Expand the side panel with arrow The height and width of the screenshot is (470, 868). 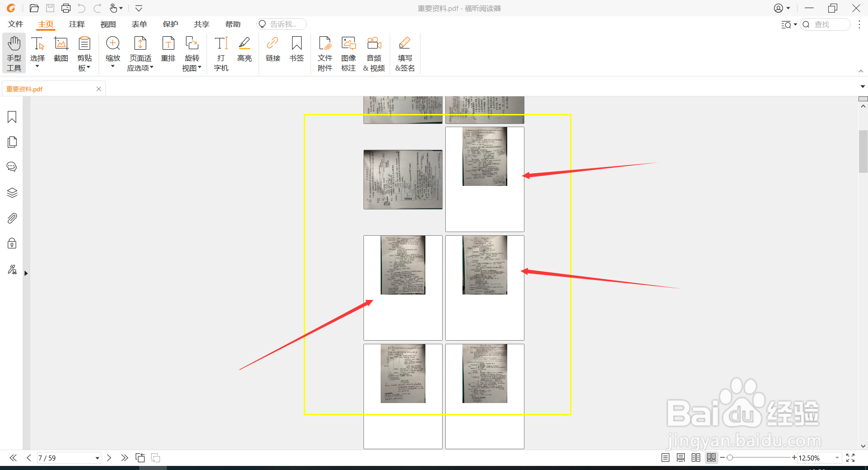[x=26, y=273]
